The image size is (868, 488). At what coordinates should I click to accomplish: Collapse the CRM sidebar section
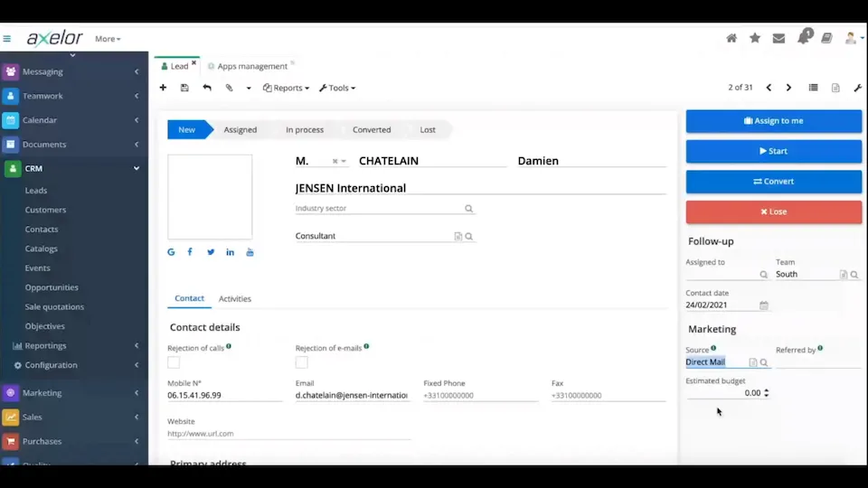(x=137, y=168)
